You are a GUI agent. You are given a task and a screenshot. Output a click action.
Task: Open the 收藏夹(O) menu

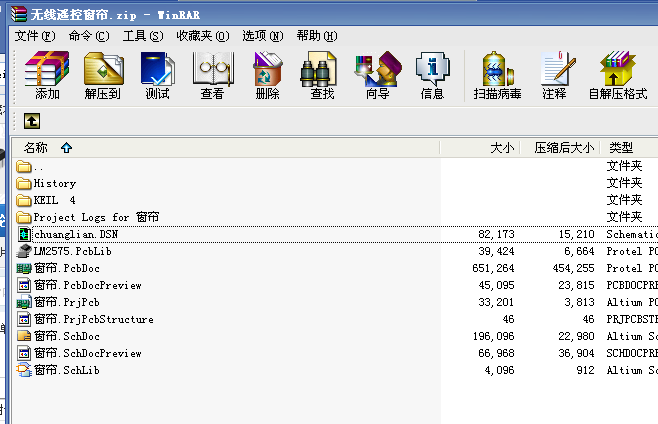(203, 36)
